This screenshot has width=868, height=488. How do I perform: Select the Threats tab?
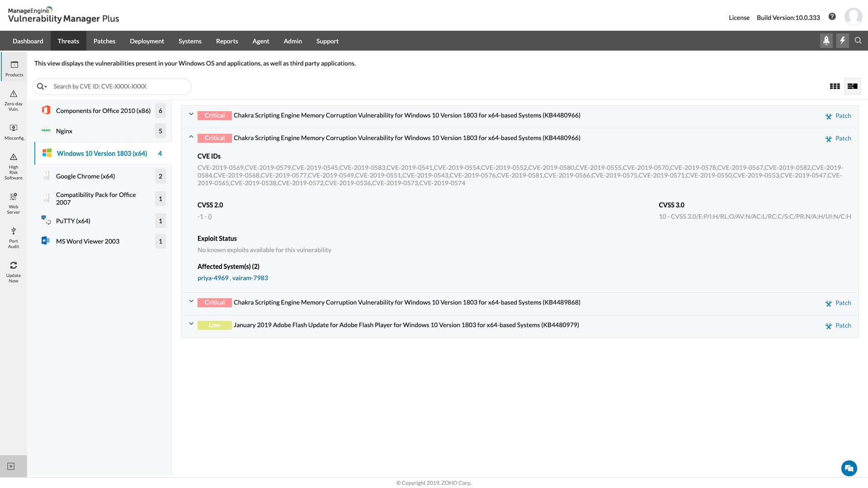click(x=68, y=41)
